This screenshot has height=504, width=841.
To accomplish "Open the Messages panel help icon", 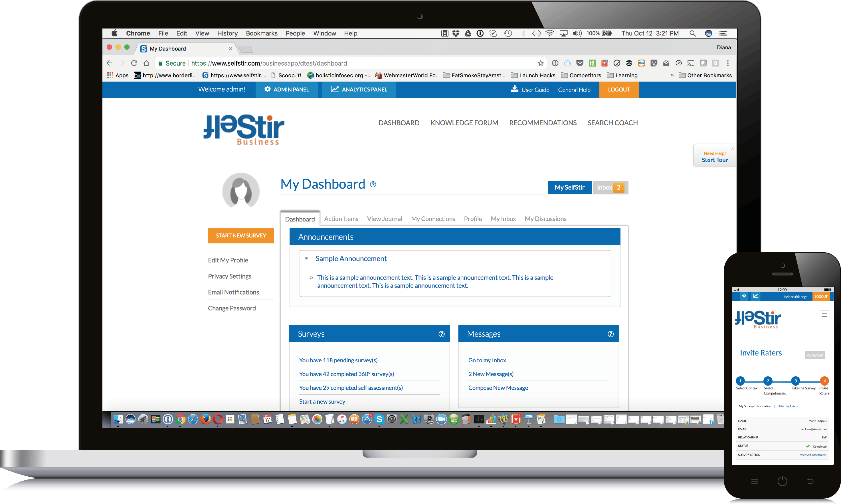I will pos(610,334).
